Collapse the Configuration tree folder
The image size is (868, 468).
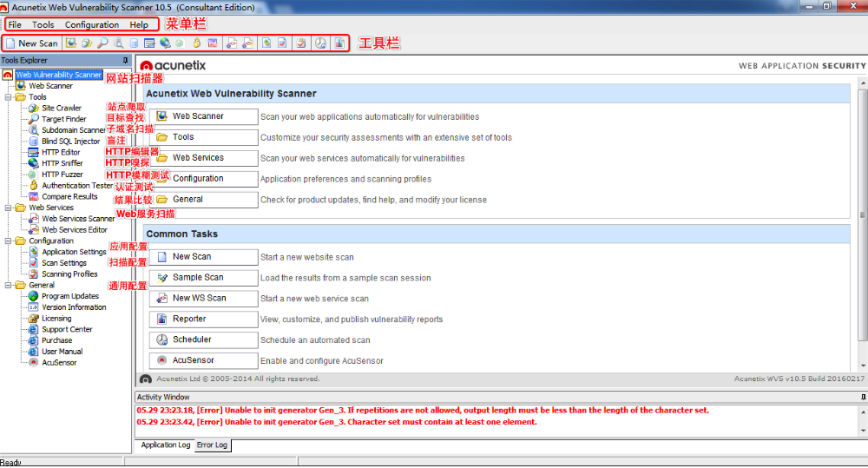click(8, 241)
